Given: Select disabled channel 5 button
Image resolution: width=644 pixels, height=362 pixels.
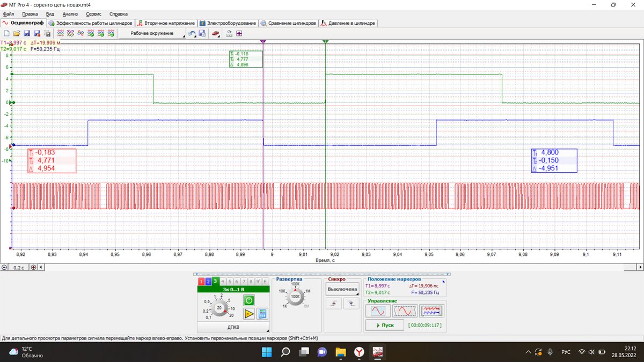Looking at the screenshot, I should 230,281.
